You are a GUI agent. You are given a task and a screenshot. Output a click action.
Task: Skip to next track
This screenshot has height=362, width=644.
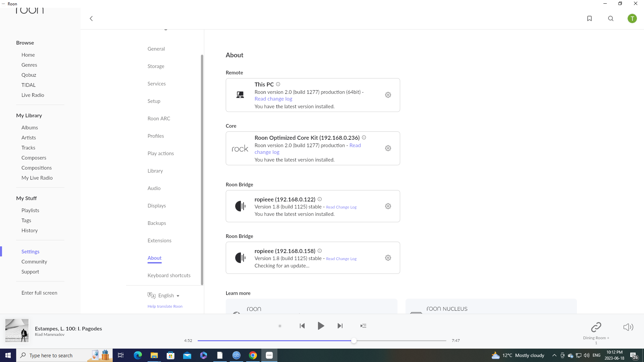[340, 326]
